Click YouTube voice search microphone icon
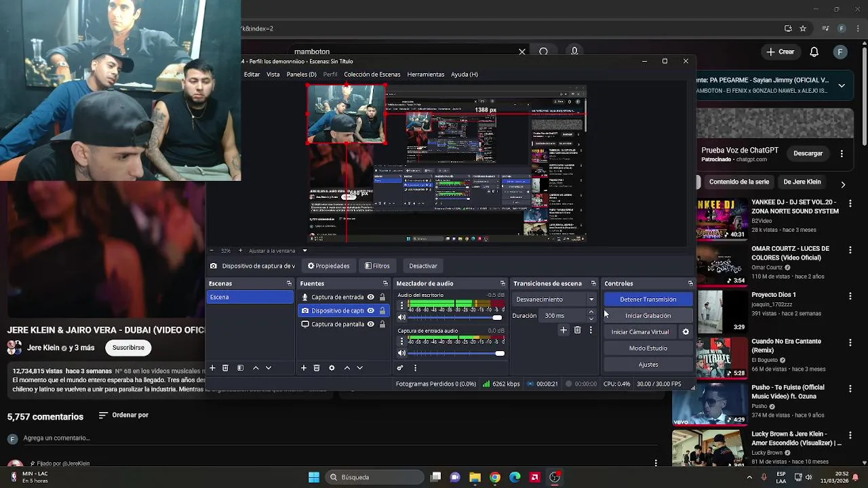 [x=574, y=52]
